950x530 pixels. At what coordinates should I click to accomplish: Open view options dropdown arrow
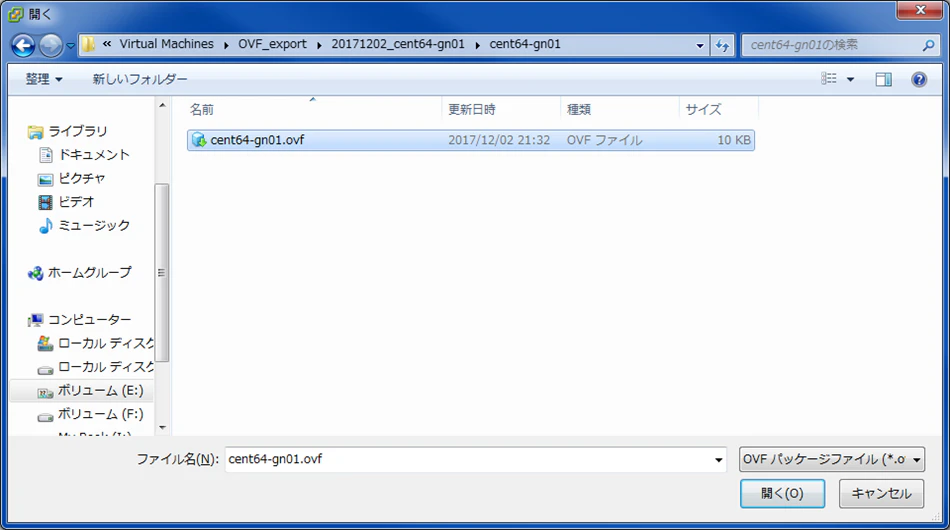click(x=850, y=79)
